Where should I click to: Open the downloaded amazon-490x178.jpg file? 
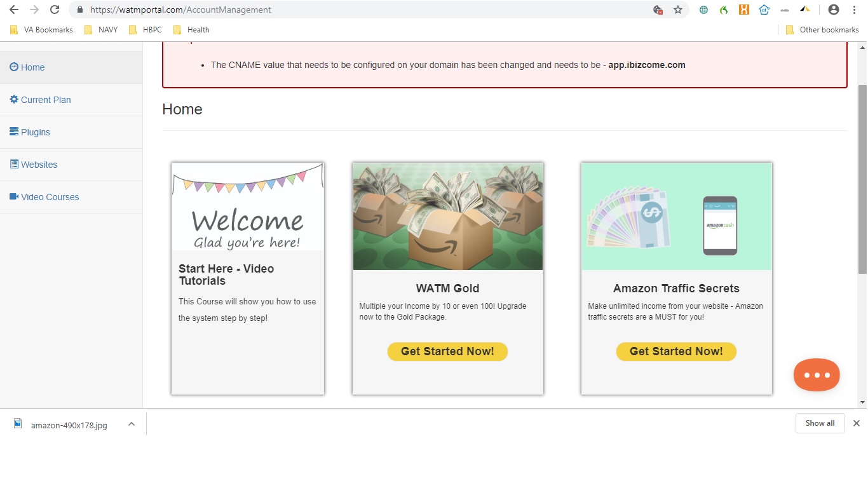tap(69, 425)
